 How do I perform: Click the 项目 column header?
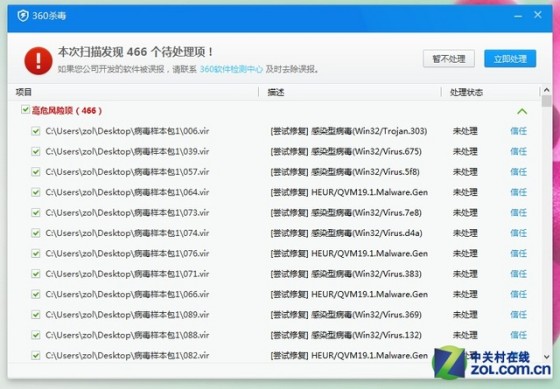click(24, 92)
